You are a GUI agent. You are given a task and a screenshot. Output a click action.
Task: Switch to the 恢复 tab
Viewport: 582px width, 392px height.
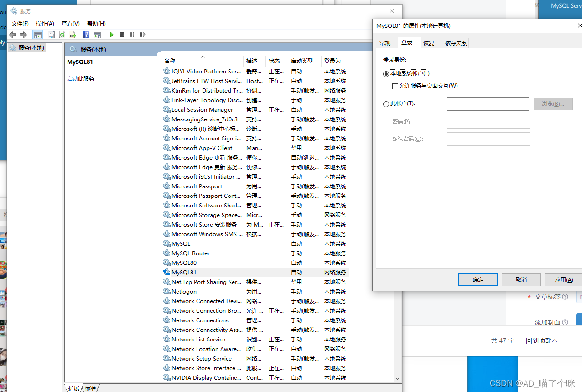429,42
